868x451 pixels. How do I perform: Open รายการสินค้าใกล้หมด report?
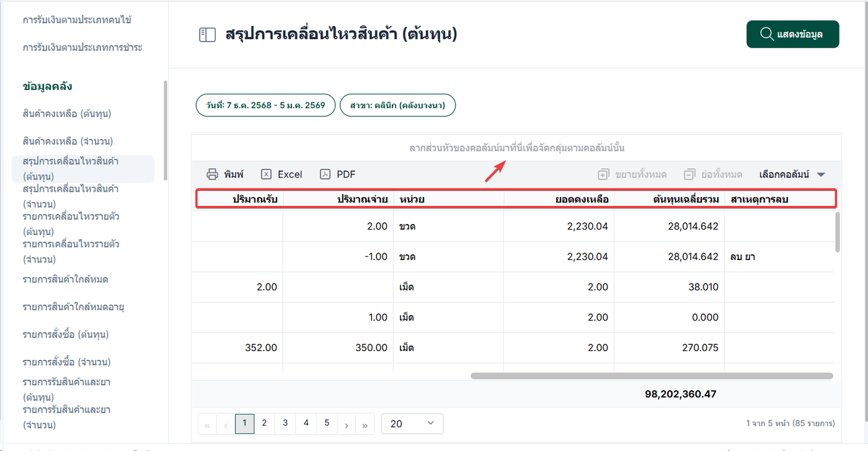click(65, 279)
